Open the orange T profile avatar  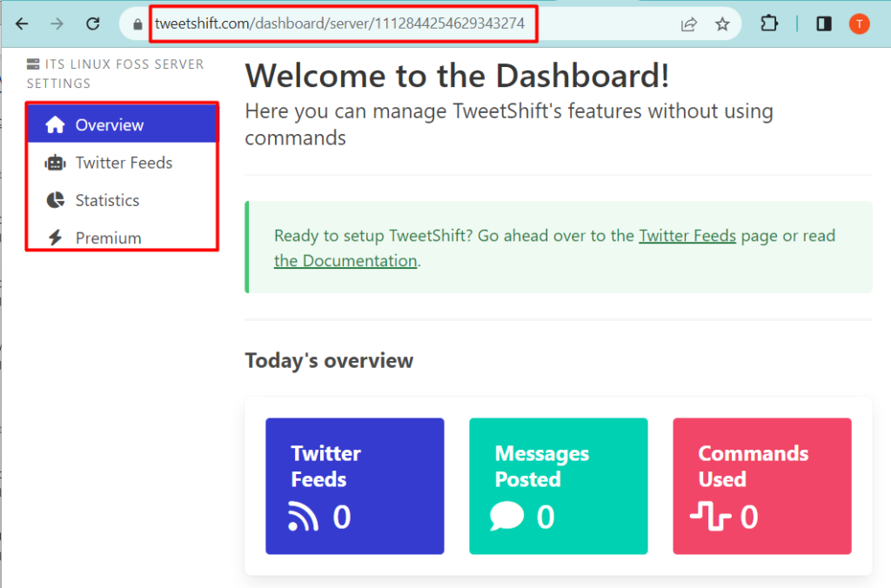pos(859,23)
